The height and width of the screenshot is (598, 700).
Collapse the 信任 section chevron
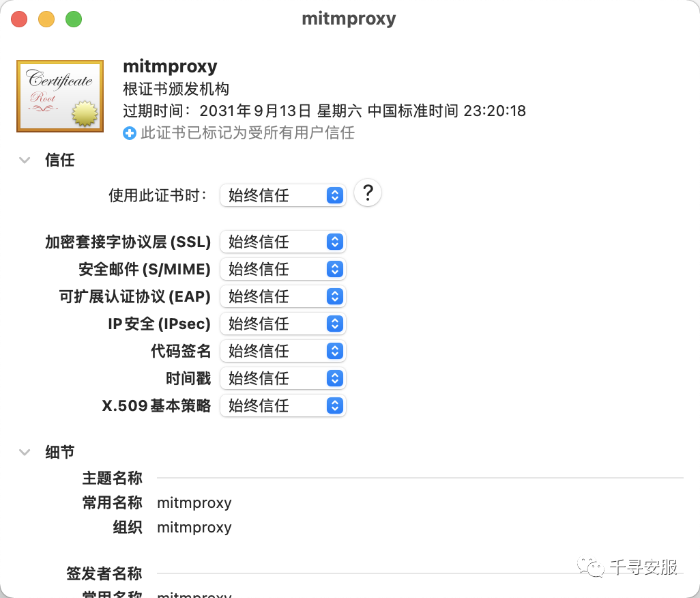[x=25, y=160]
